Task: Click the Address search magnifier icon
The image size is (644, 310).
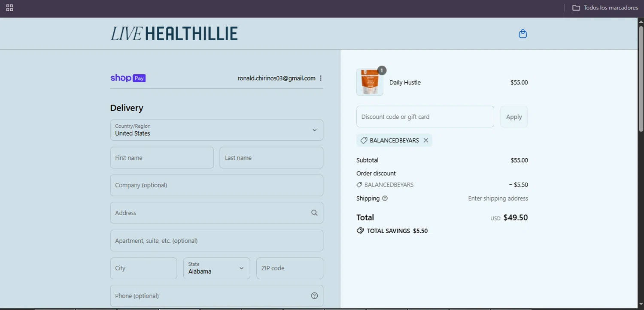Action: [x=314, y=213]
